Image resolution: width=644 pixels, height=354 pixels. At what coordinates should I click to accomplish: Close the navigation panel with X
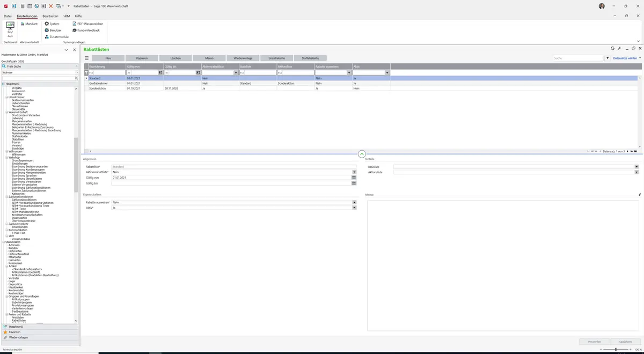(x=74, y=49)
